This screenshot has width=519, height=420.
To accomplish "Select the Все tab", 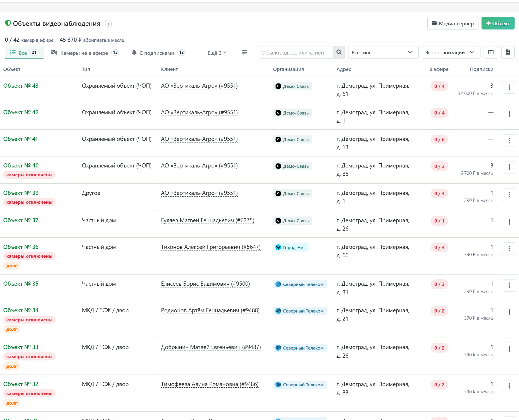I will point(24,53).
